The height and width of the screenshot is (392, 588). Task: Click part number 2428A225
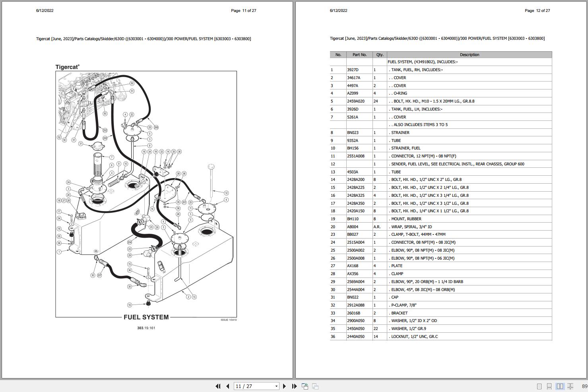click(356, 188)
